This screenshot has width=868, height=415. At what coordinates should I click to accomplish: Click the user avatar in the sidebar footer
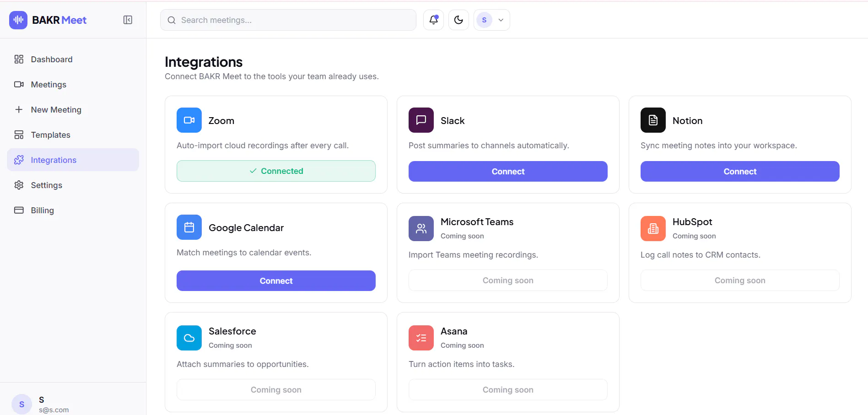[x=22, y=404]
